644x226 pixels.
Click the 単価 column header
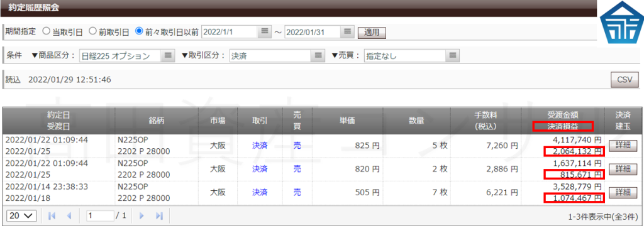pos(347,121)
